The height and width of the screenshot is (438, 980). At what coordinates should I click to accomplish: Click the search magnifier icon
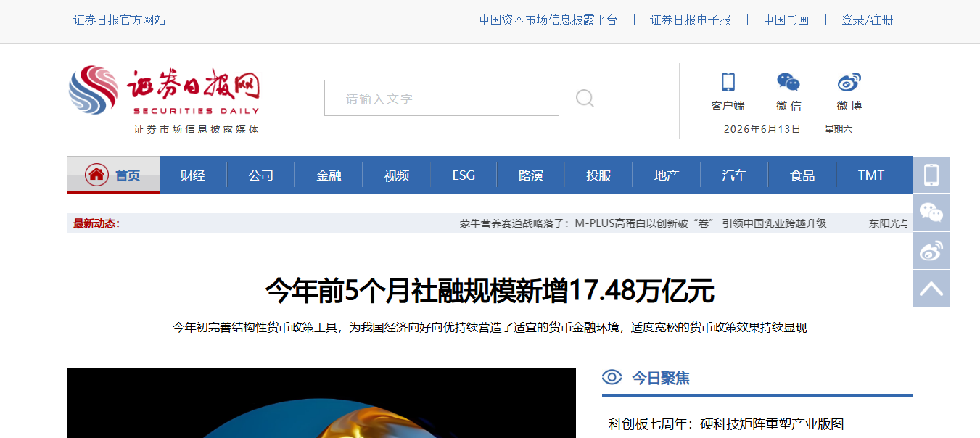[x=585, y=98]
